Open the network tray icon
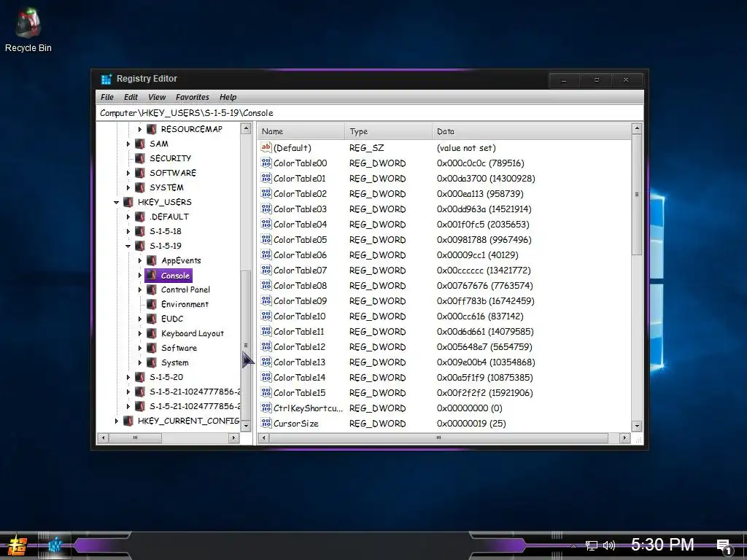The width and height of the screenshot is (747, 560). (x=591, y=545)
